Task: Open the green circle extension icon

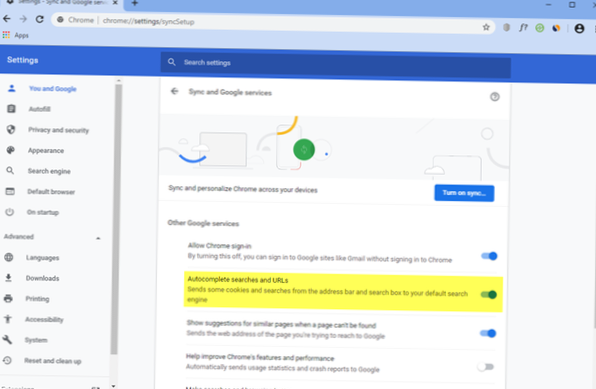Action: point(539,28)
